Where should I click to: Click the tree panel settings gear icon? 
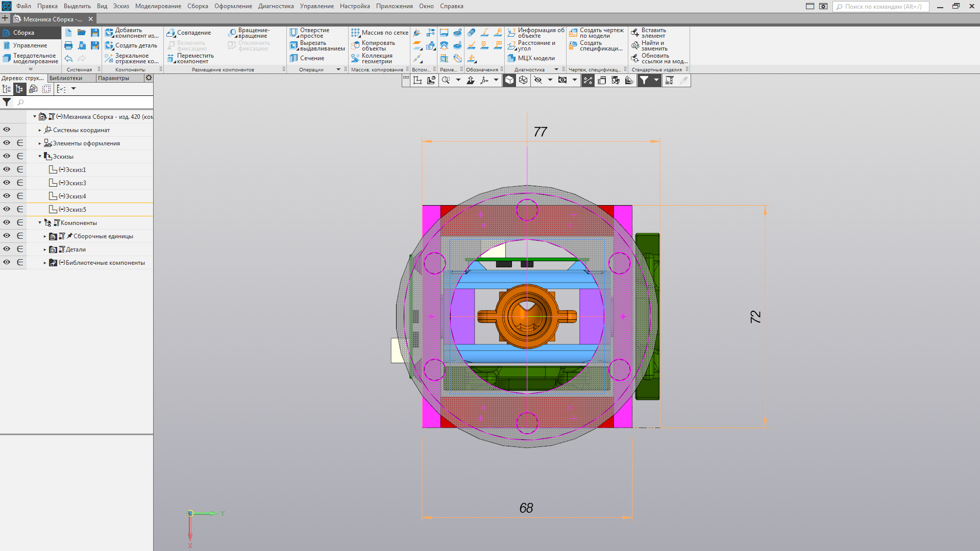149,78
